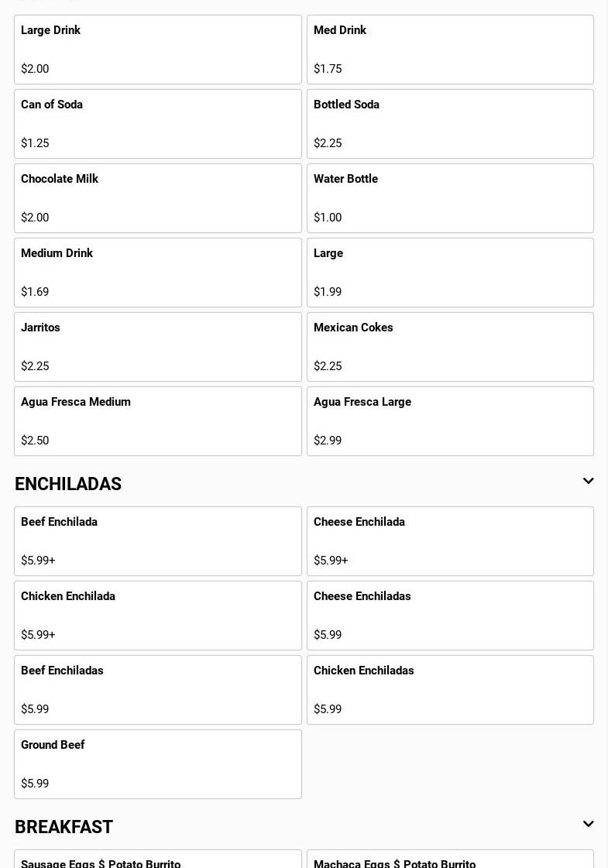Open the ENCHILADAS category heading
The image size is (608, 868).
[68, 484]
